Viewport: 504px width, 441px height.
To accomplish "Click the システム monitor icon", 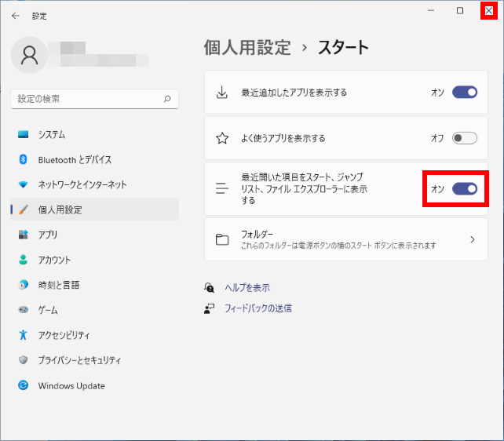I will (x=23, y=134).
